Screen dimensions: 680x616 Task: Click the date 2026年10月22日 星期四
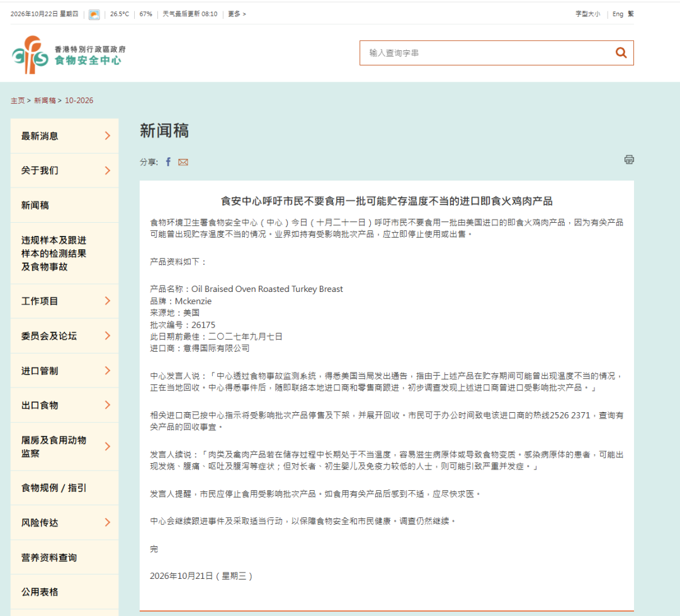click(x=44, y=14)
